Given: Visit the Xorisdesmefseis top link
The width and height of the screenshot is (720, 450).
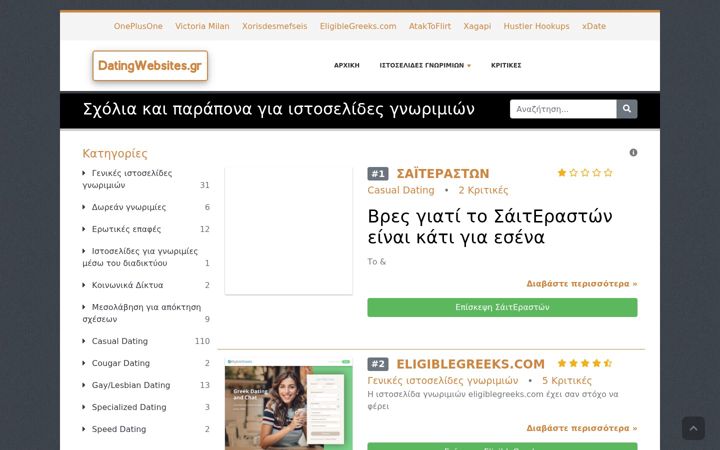Looking at the screenshot, I should 275,26.
